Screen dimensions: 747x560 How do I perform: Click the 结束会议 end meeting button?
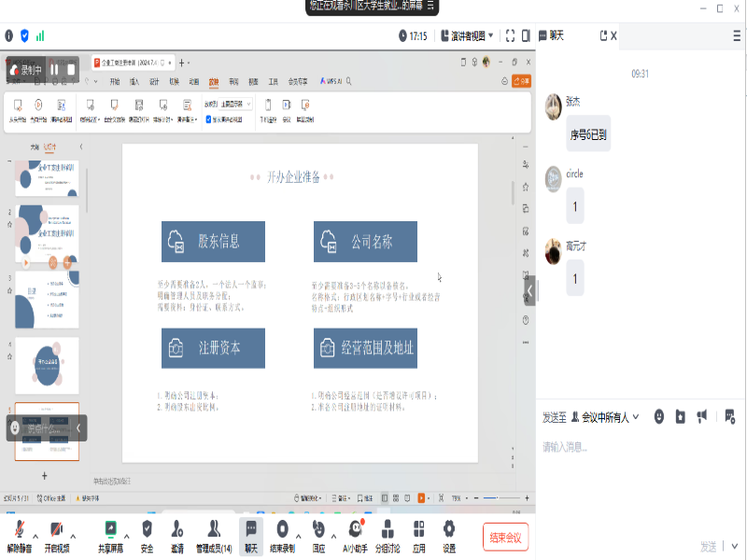click(504, 537)
